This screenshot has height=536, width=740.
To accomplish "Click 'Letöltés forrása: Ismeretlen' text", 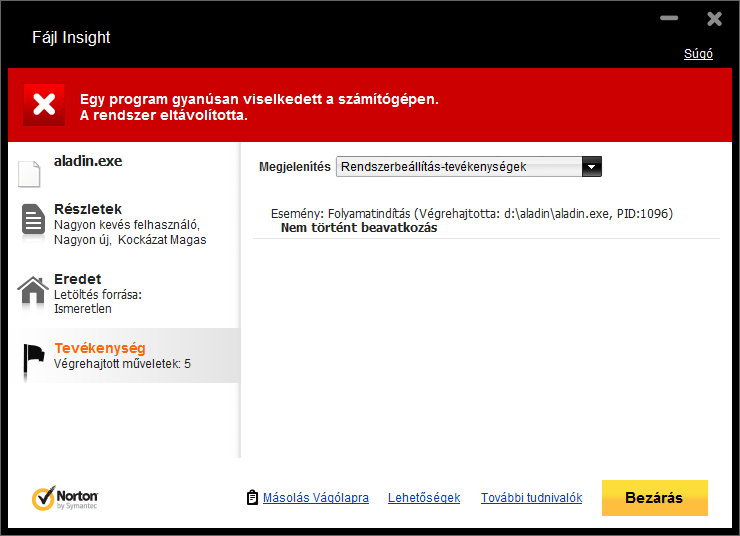I will click(98, 302).
